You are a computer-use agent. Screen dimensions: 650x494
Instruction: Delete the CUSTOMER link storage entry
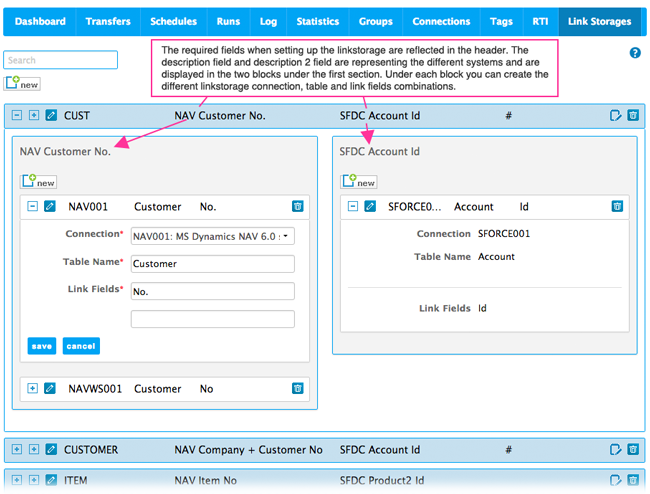pos(633,449)
